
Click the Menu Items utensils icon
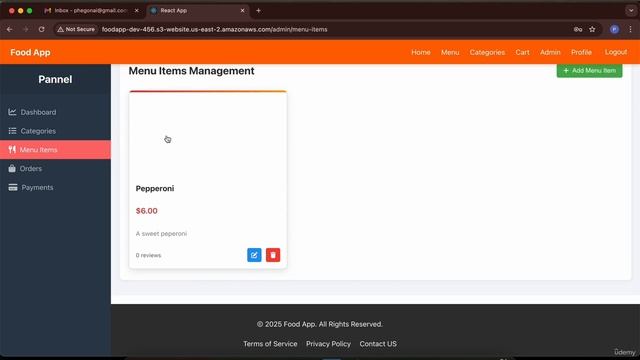pos(12,149)
